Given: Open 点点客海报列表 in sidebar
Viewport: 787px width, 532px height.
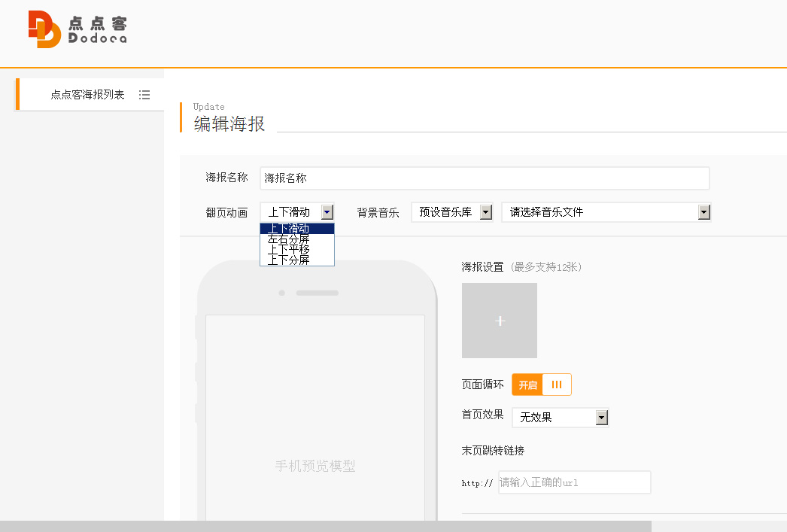Looking at the screenshot, I should (87, 95).
